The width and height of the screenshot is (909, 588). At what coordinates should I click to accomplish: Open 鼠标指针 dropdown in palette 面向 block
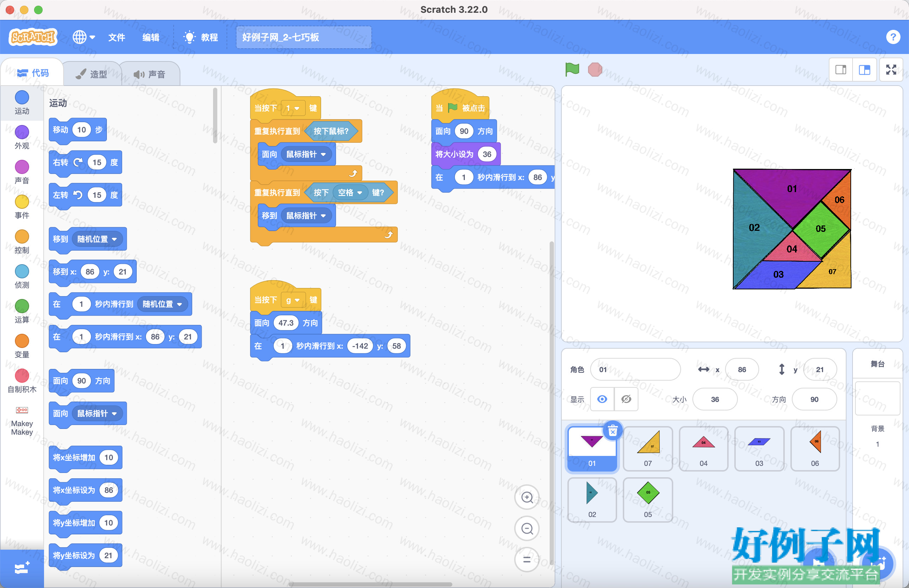pos(97,414)
